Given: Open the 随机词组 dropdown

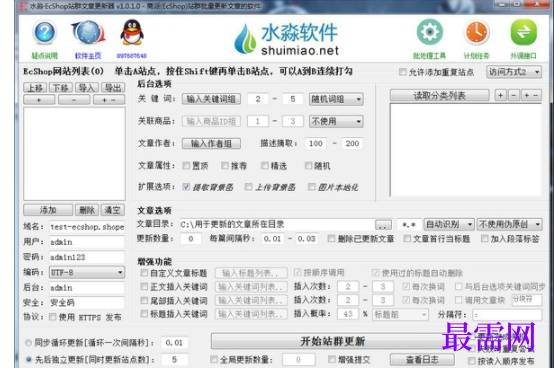Looking at the screenshot, I should coord(336,99).
